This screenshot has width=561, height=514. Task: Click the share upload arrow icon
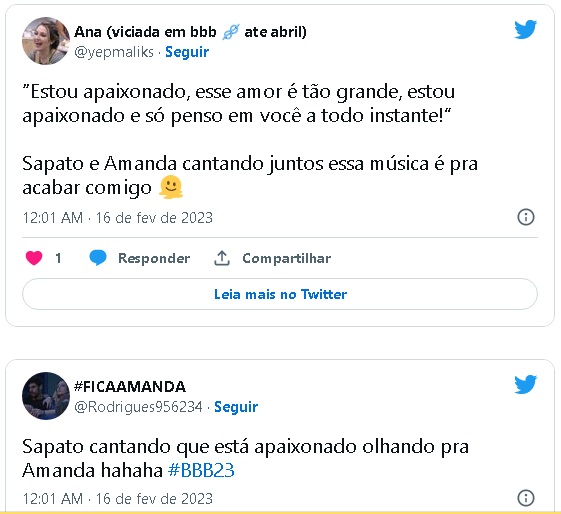(x=222, y=258)
